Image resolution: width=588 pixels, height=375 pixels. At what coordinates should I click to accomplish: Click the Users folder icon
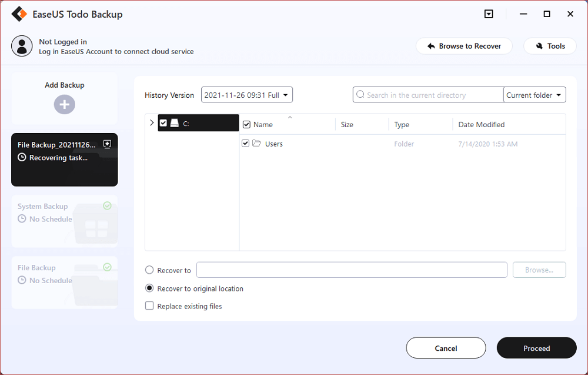pyautogui.click(x=257, y=144)
